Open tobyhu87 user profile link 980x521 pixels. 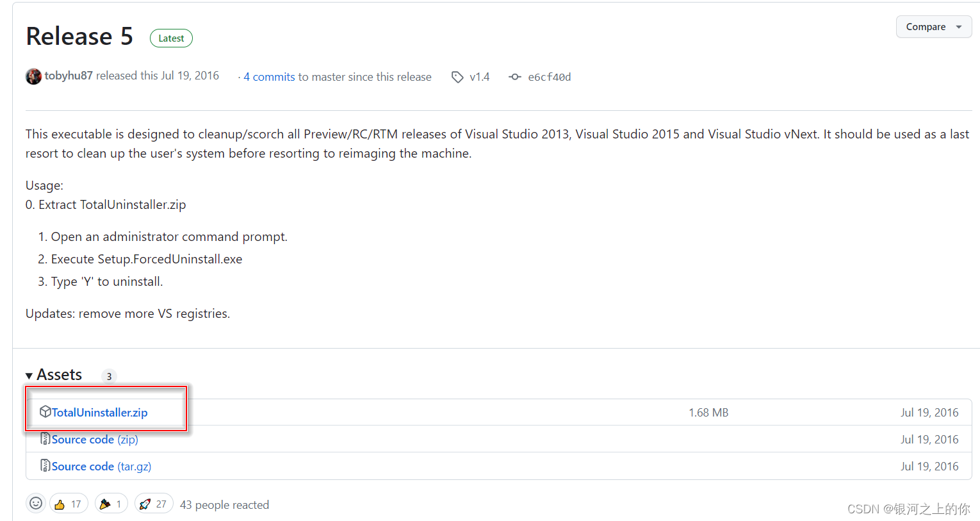point(69,76)
